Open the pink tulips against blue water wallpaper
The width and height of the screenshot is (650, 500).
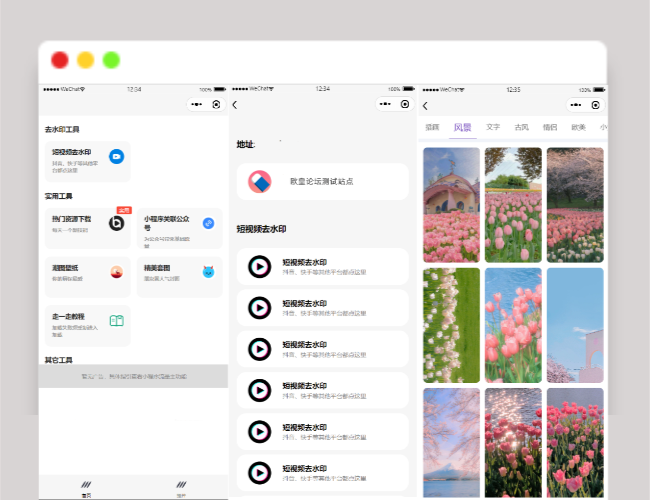(513, 325)
